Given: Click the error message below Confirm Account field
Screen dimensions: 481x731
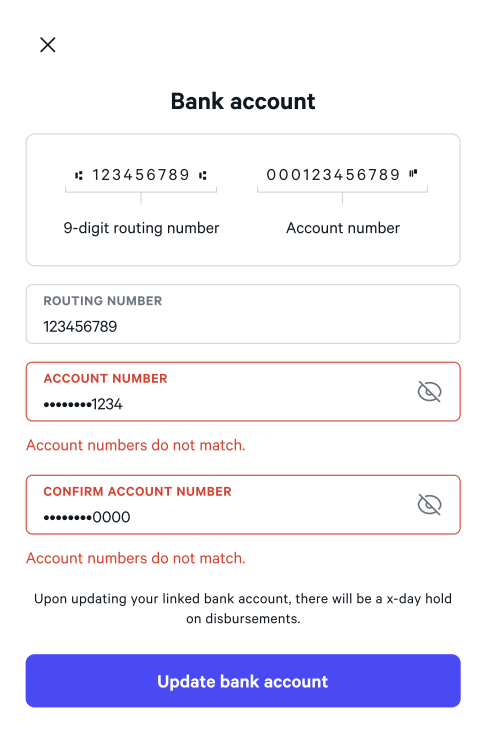Looking at the screenshot, I should 136,558.
